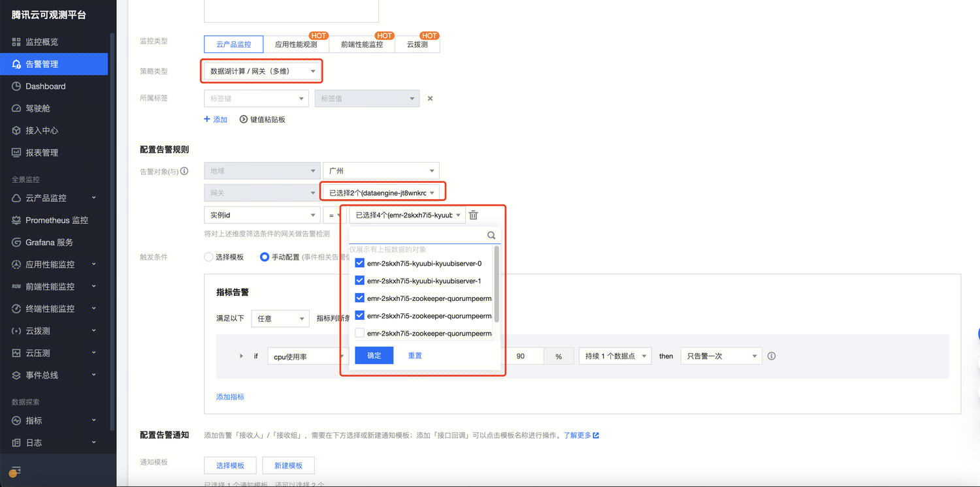980x487 pixels.
Task: Click the 终端性能监控 sidebar icon
Action: (x=16, y=309)
